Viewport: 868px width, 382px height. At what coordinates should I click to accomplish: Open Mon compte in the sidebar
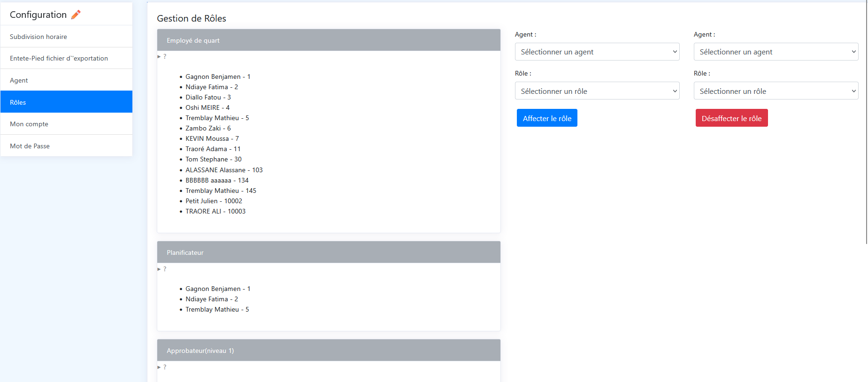[x=66, y=124]
